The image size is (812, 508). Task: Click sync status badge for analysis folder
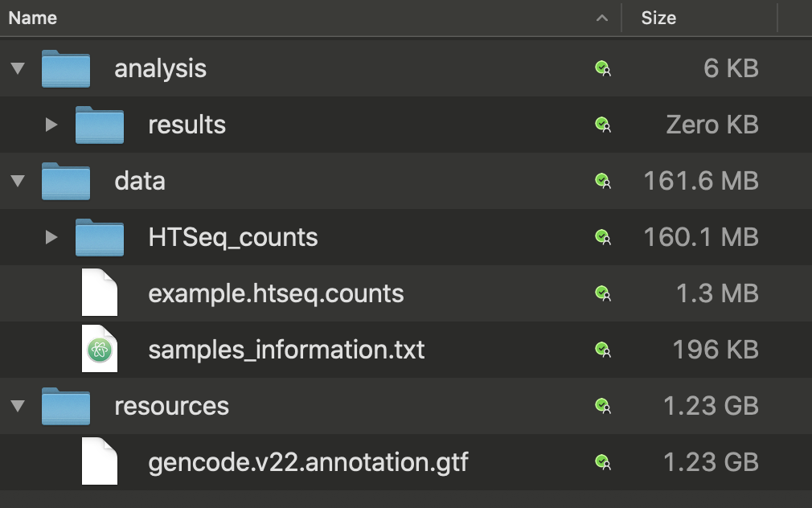coord(603,68)
